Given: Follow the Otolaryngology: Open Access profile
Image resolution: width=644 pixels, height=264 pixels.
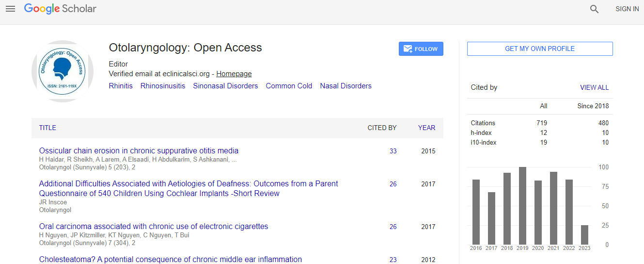Looking at the screenshot, I should [421, 49].
